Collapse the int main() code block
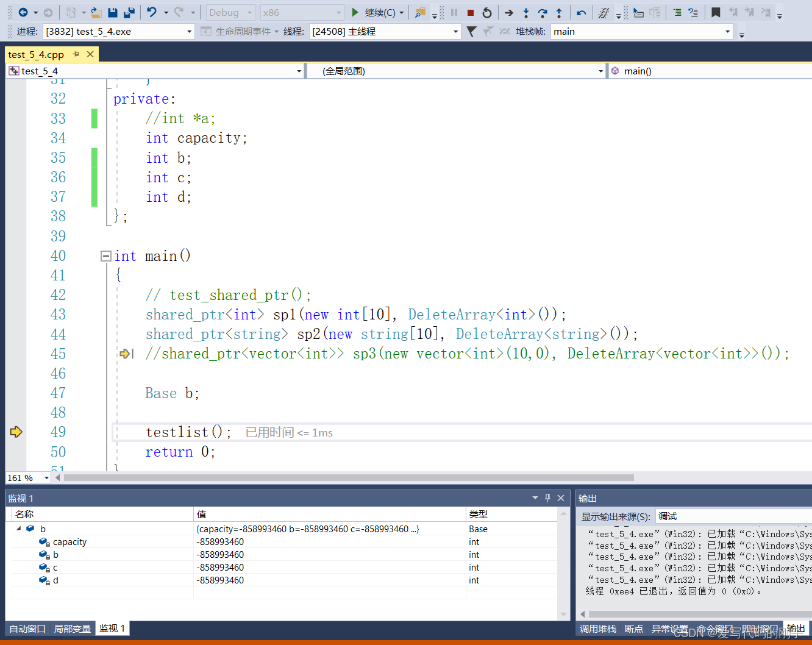The image size is (812, 645). [x=106, y=256]
